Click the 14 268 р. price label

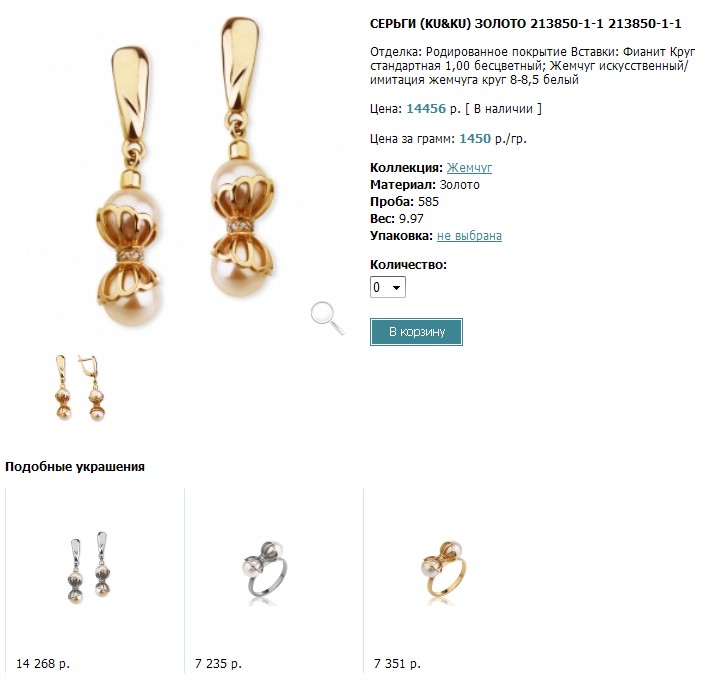[x=43, y=663]
